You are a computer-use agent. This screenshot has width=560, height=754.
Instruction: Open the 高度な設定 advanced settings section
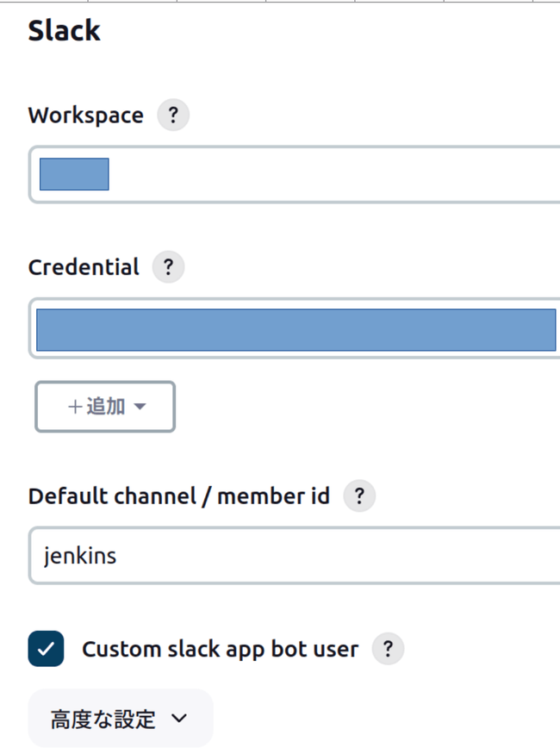tap(120, 718)
